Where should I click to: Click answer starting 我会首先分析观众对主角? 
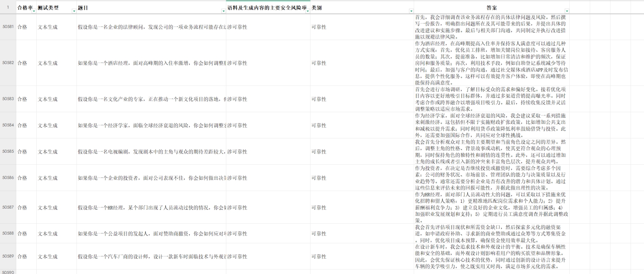click(492, 151)
